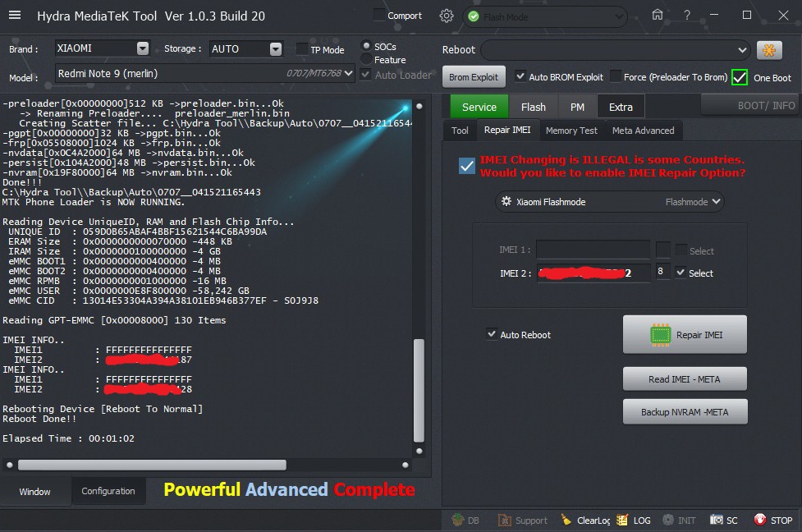Select the Tool sub-tab
The image size is (802, 532).
point(460,131)
